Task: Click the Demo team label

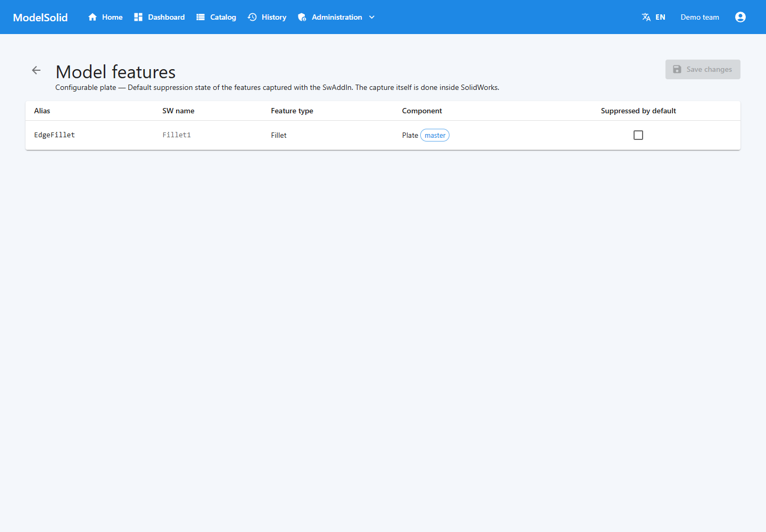Action: 700,17
